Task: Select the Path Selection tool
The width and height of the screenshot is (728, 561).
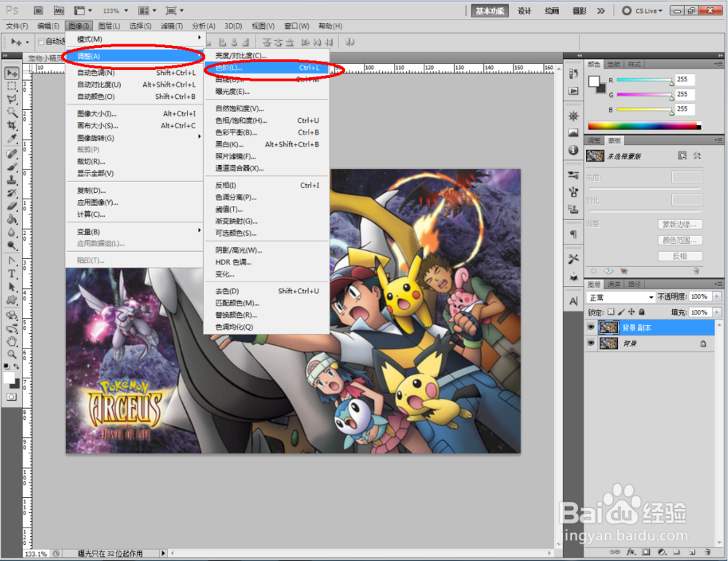Action: (x=12, y=287)
